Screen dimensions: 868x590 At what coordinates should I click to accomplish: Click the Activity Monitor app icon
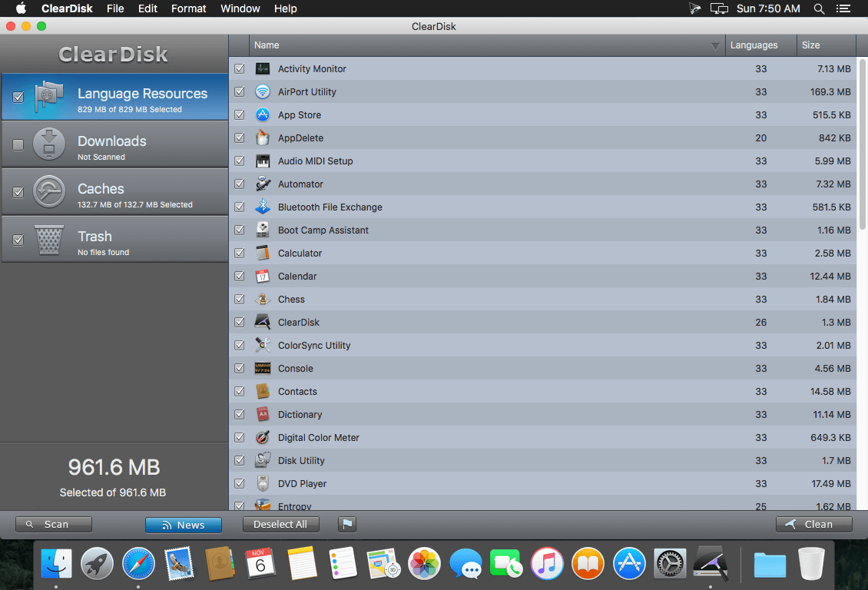click(263, 68)
